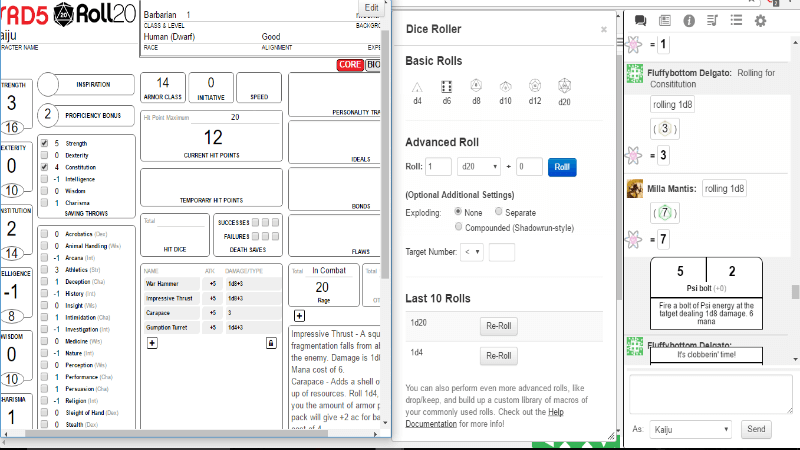Click the Initiative value 0

click(211, 83)
